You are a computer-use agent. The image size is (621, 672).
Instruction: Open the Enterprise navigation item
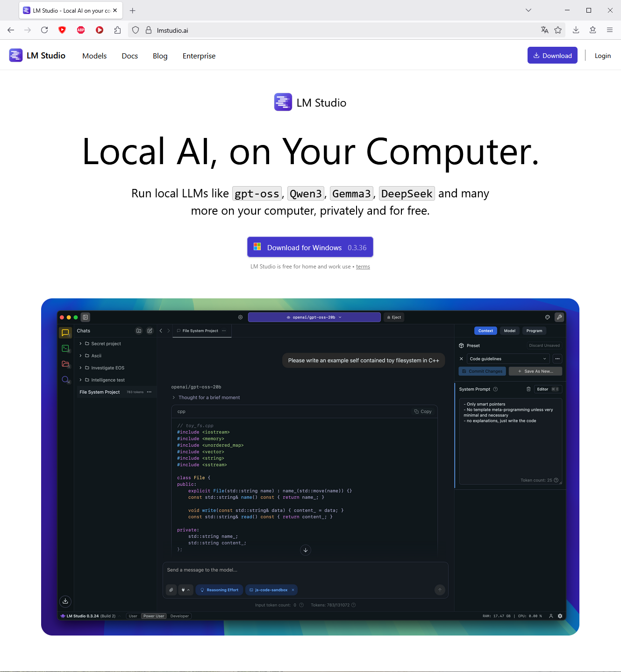click(199, 56)
